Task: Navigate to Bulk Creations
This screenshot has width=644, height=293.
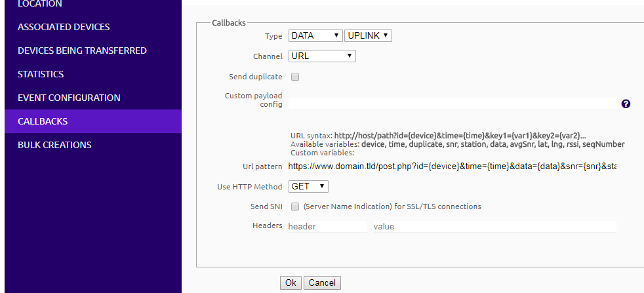Action: pos(54,145)
